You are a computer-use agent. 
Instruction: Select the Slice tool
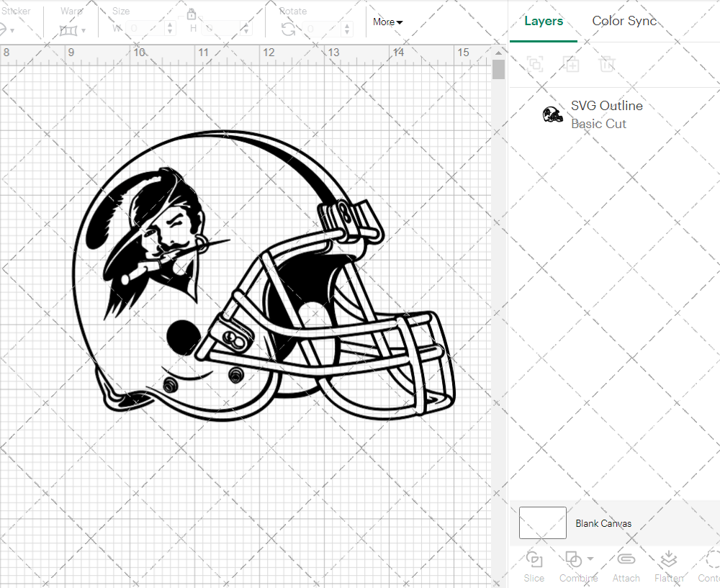(x=534, y=561)
